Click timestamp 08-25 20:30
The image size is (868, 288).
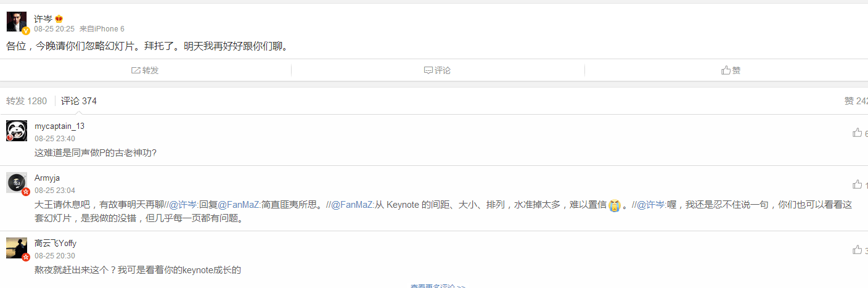pyautogui.click(x=55, y=256)
